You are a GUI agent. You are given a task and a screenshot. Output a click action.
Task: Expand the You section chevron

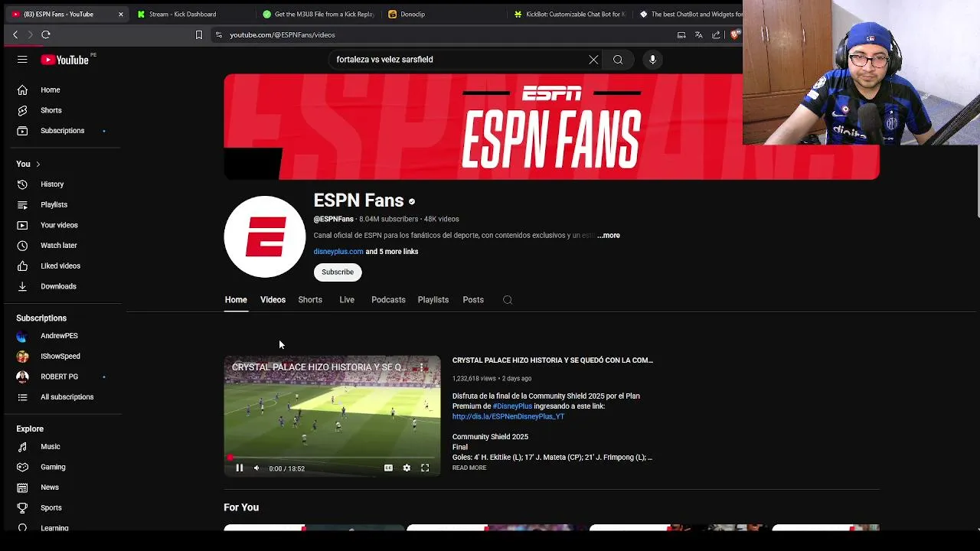(x=38, y=165)
